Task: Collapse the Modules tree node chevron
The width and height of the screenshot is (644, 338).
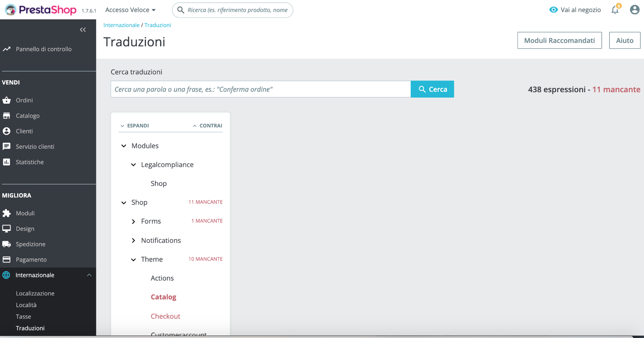Action: pos(124,146)
